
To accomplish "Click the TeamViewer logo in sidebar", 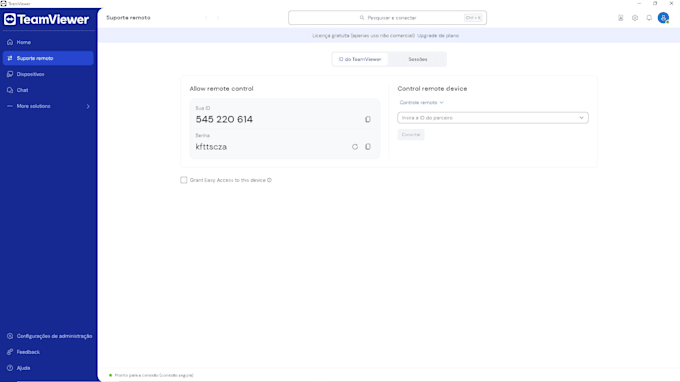I will 46,20.
